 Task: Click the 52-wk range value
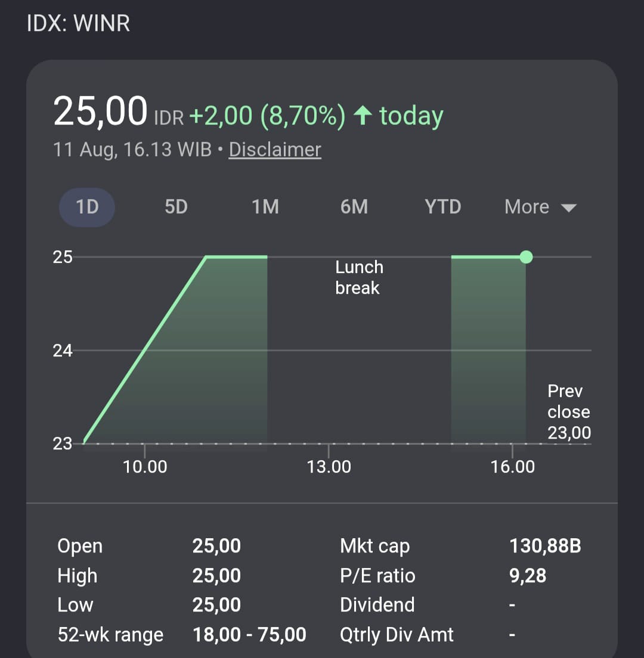pyautogui.click(x=249, y=635)
